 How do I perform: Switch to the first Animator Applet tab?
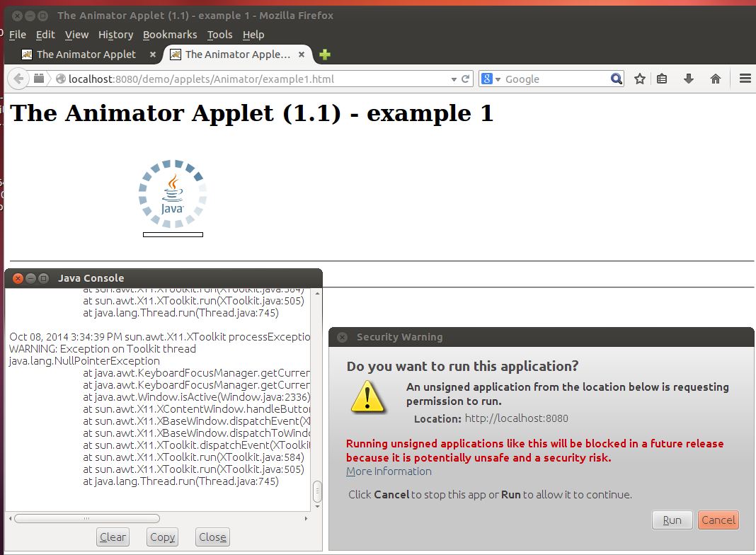[86, 55]
